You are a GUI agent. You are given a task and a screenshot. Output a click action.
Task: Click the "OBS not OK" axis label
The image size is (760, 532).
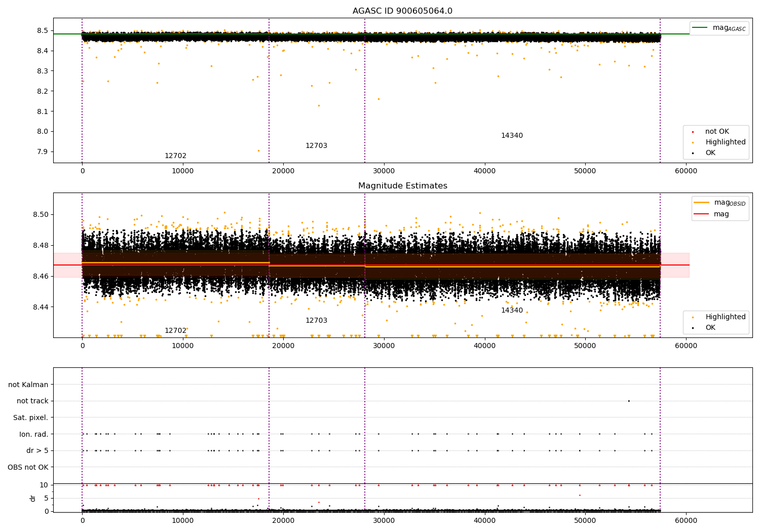28,467
